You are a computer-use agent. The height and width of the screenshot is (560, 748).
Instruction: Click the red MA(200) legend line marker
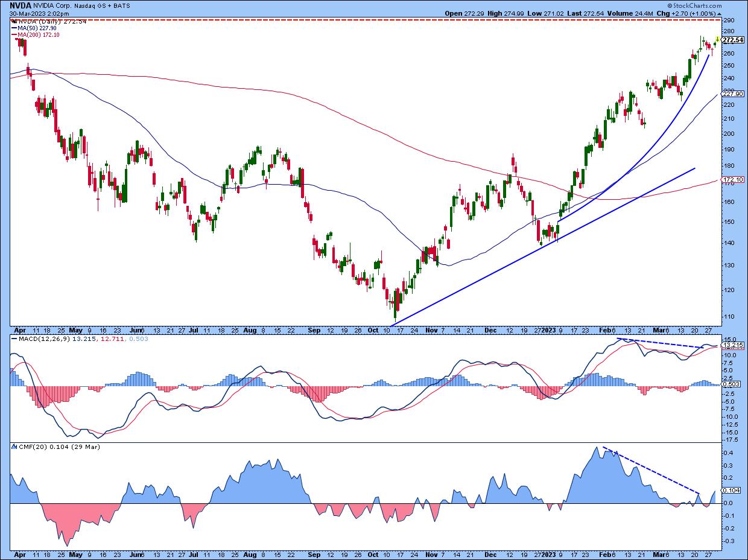[x=14, y=35]
